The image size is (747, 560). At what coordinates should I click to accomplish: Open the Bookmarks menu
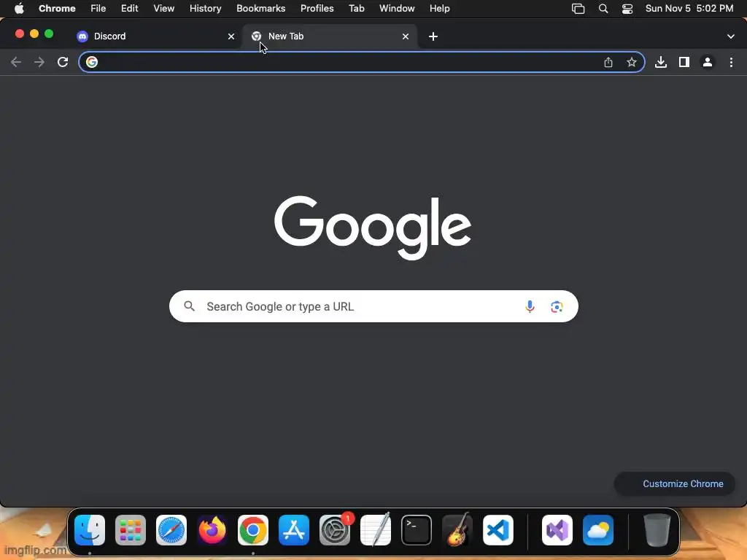[260, 8]
